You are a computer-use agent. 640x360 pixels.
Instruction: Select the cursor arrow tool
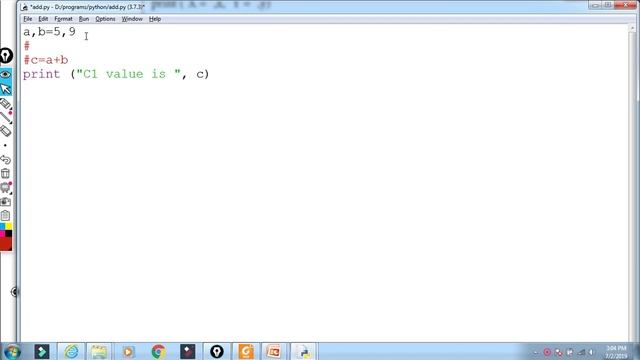tap(6, 89)
